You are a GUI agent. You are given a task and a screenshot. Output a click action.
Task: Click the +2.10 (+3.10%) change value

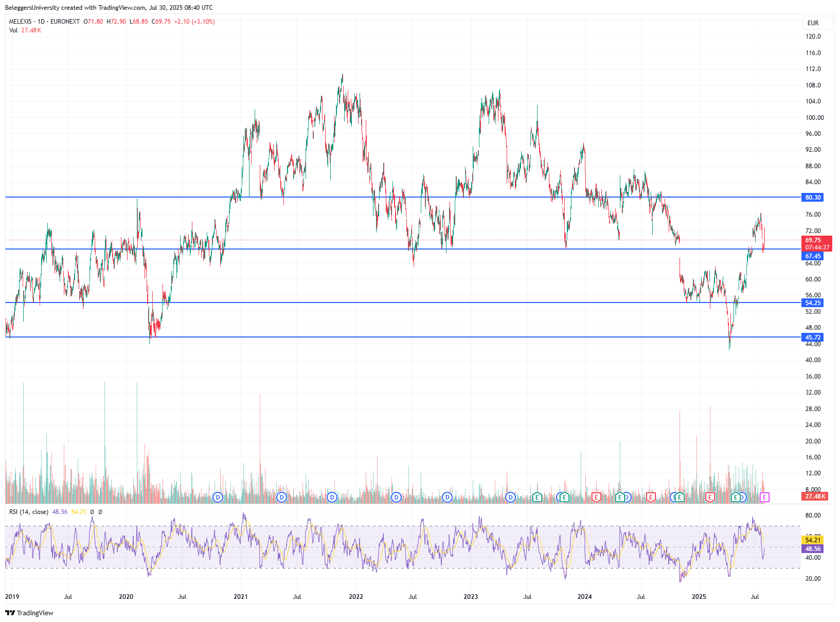[x=194, y=22]
